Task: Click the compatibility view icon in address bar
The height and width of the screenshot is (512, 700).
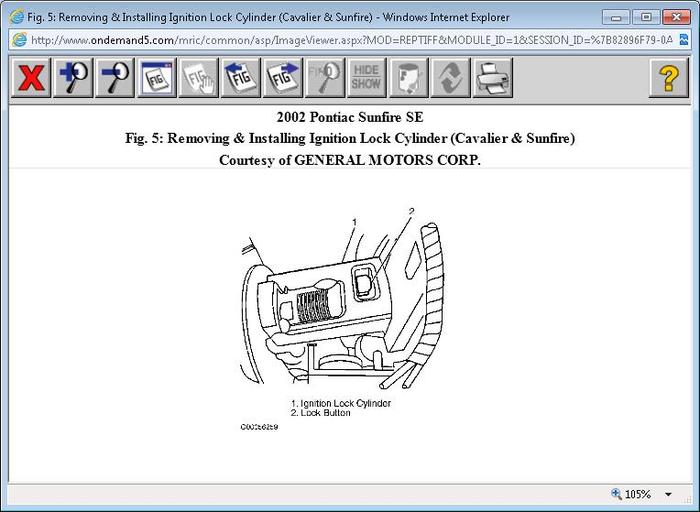Action: click(683, 40)
